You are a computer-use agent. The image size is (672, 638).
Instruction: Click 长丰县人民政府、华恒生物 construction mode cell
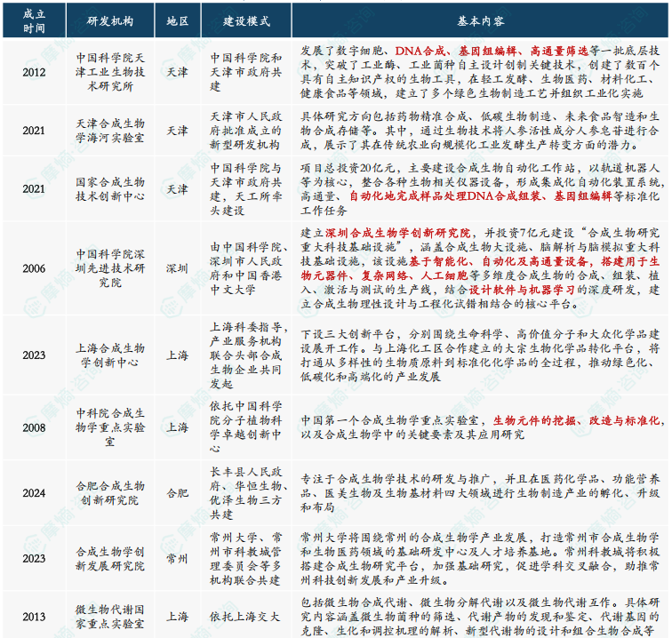click(246, 493)
